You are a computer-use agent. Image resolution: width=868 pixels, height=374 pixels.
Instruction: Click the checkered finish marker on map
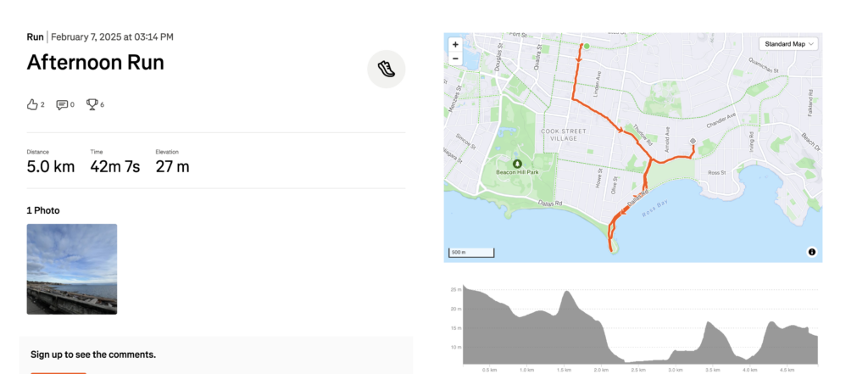(693, 141)
